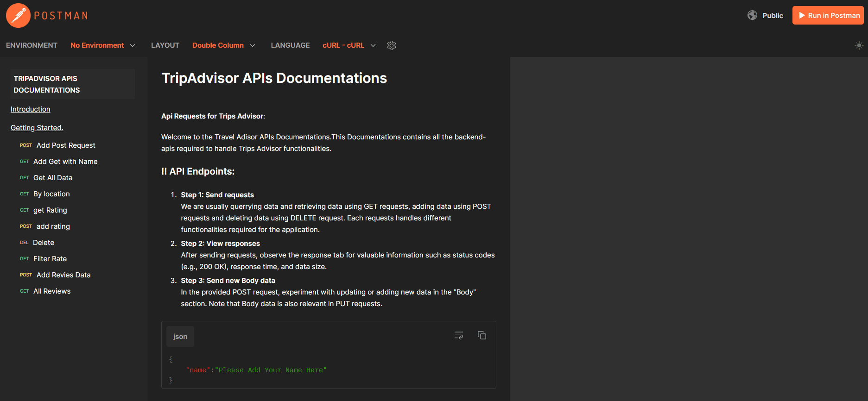868x401 pixels.
Task: Click the "Please Add Your Name Here" string
Action: pos(271,370)
